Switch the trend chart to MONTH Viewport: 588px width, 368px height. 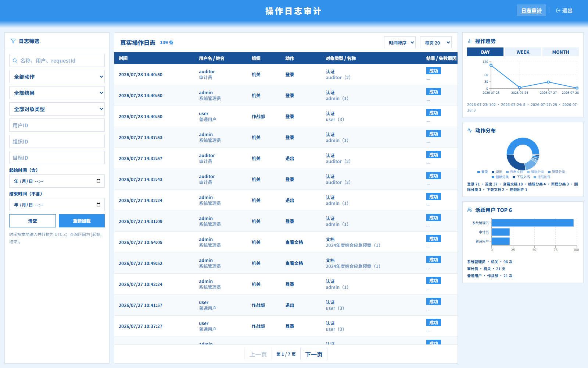[x=560, y=52]
